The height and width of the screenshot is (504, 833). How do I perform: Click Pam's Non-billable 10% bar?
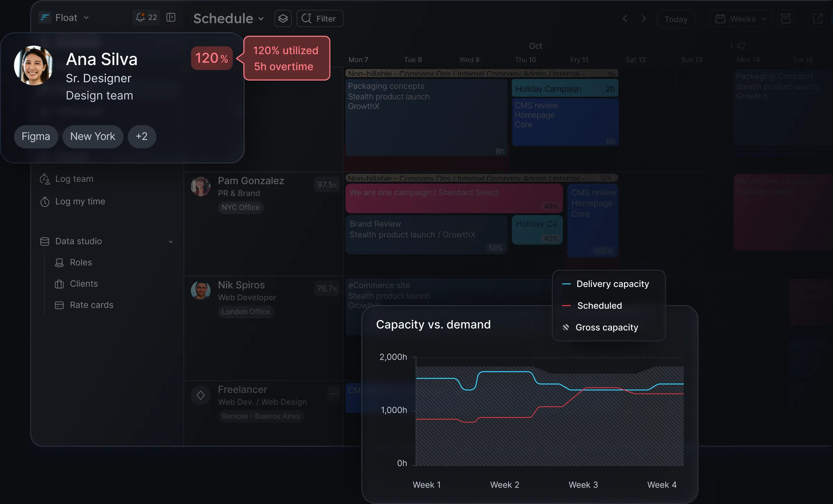pos(482,178)
